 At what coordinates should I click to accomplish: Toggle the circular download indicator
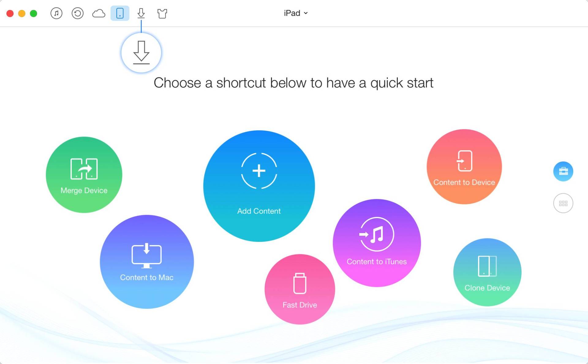[142, 51]
